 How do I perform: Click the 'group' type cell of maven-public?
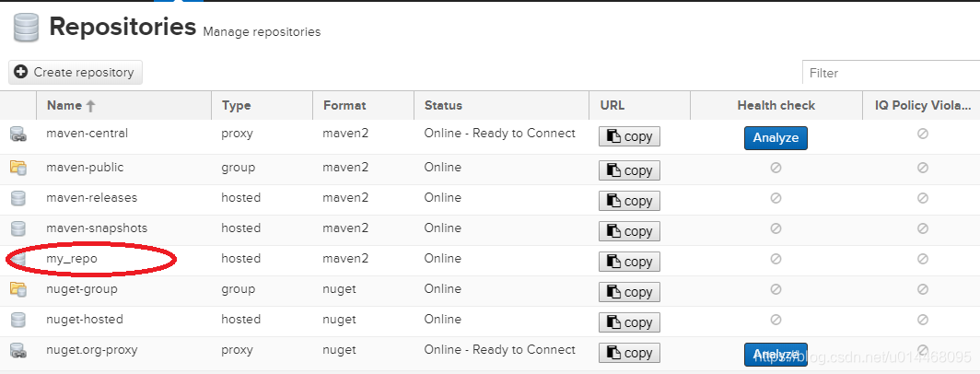click(239, 168)
